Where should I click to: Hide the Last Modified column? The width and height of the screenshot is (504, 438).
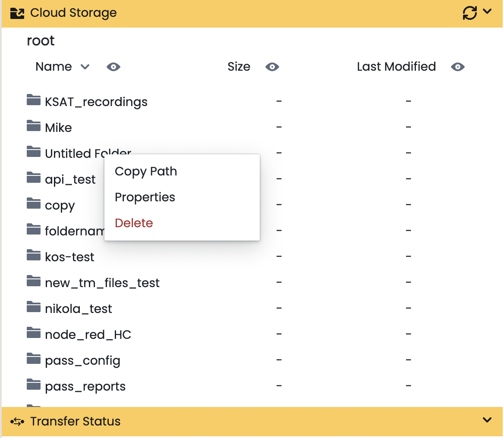click(458, 67)
